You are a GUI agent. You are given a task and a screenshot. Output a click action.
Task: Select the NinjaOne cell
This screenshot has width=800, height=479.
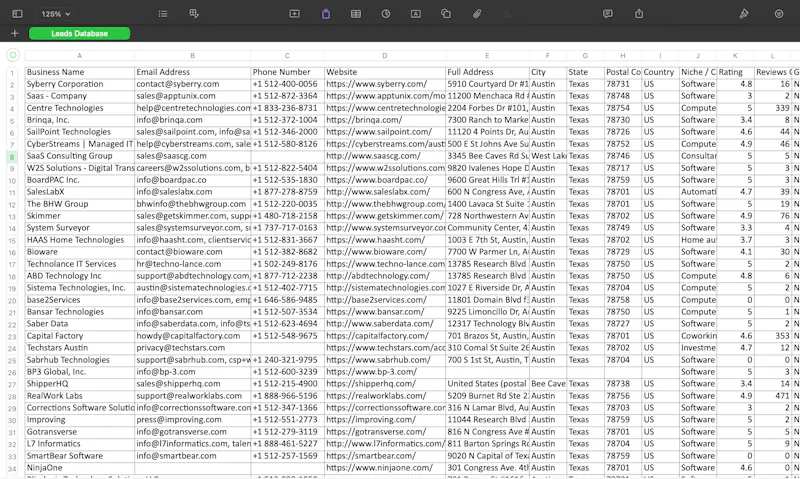80,468
